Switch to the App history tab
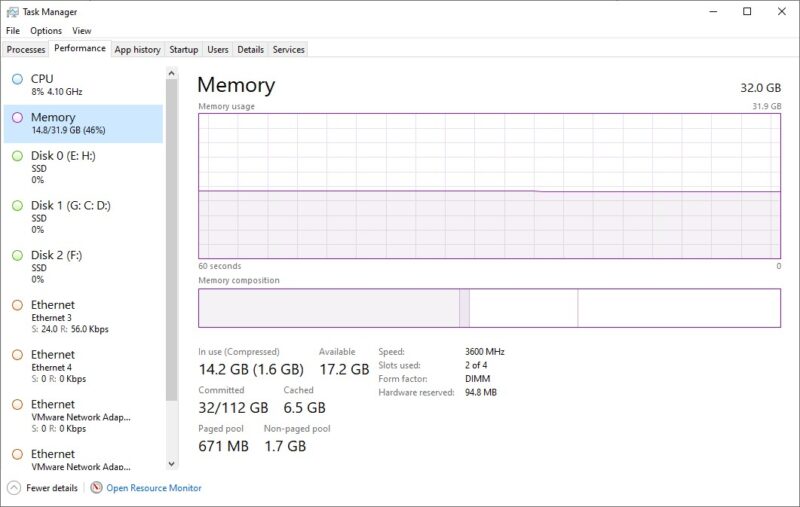Screen dimensions: 800x507 pos(137,49)
